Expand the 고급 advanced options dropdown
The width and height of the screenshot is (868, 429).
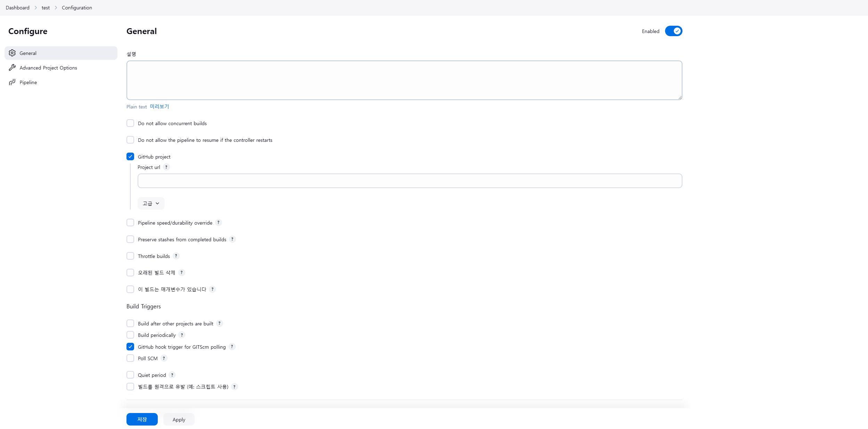(x=151, y=203)
